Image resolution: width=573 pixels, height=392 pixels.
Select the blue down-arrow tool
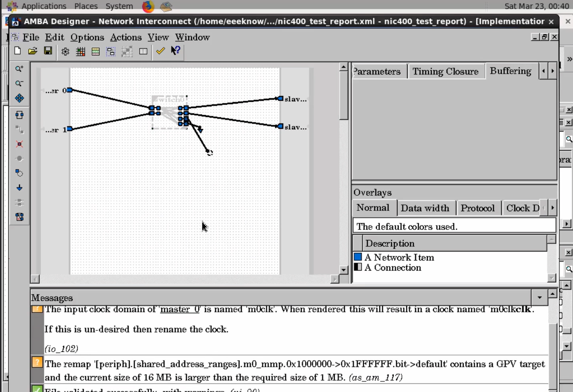(x=19, y=188)
